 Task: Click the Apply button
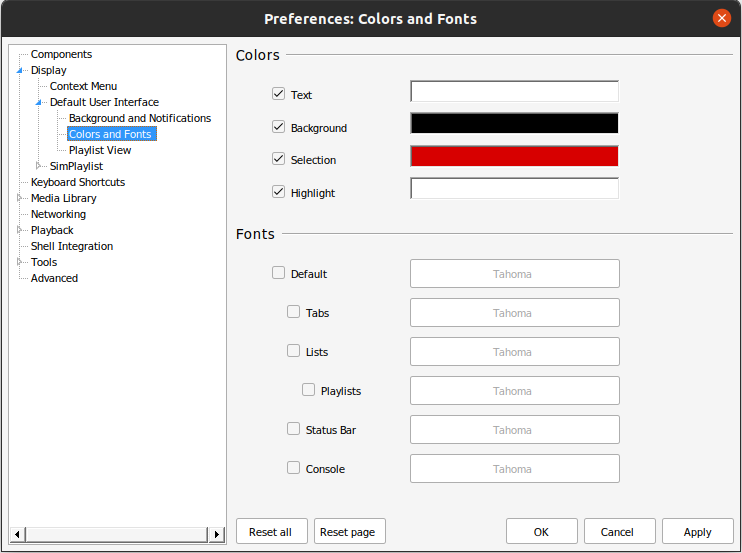tap(698, 531)
